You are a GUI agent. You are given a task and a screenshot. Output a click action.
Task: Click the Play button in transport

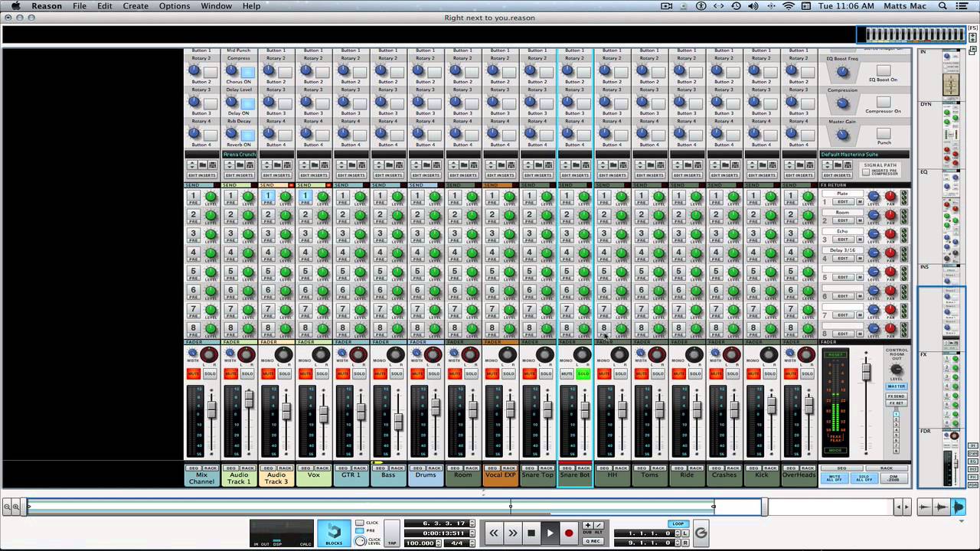point(550,533)
